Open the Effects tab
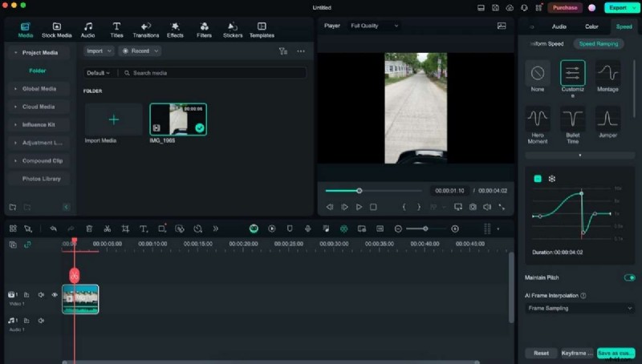This screenshot has height=364, width=642. click(175, 30)
